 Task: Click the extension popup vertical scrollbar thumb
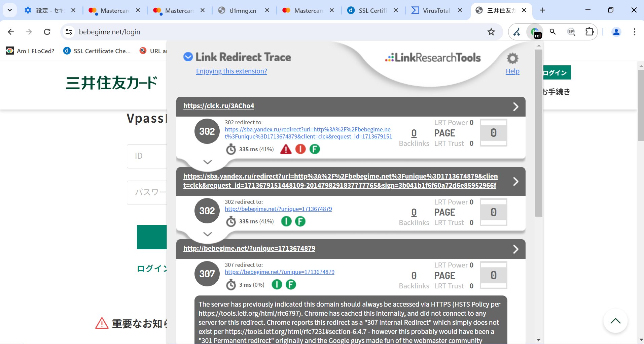click(539, 133)
